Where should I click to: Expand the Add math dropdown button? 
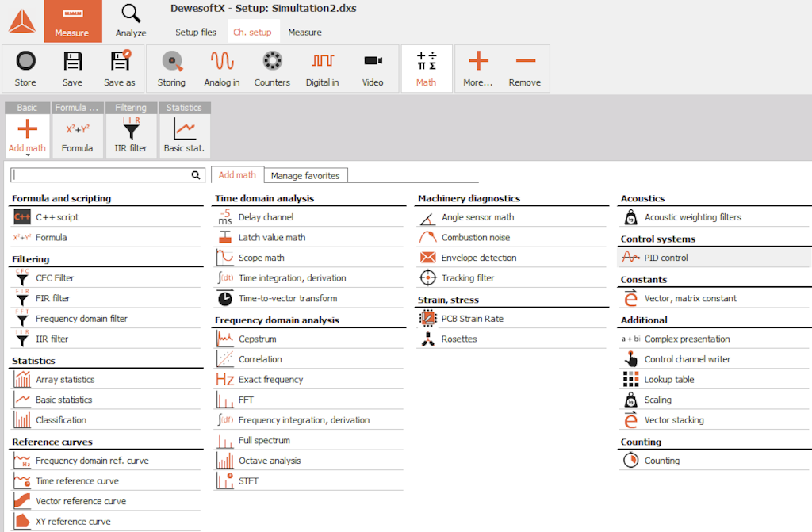click(x=28, y=136)
